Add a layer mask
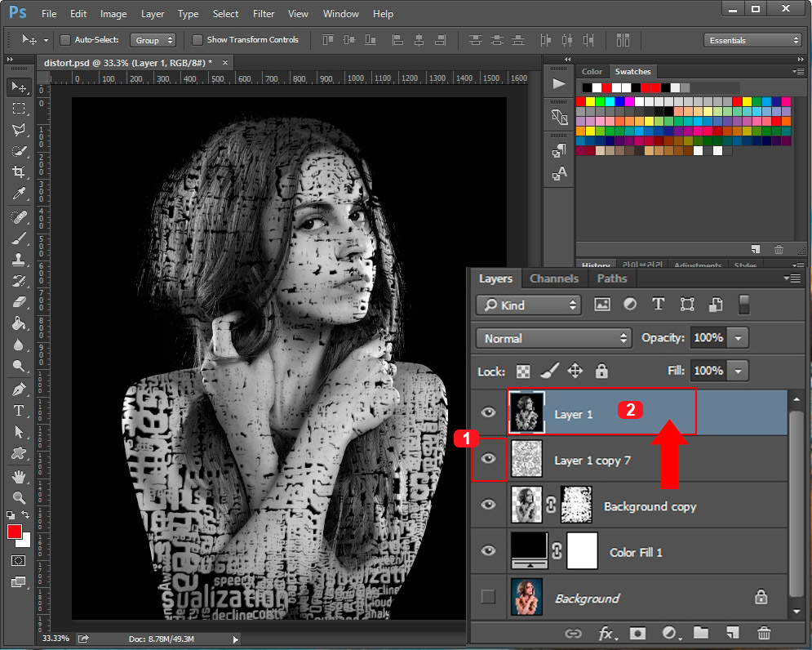The image size is (812, 650). [x=637, y=633]
